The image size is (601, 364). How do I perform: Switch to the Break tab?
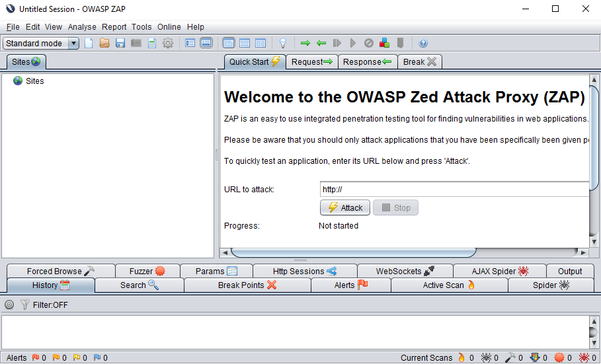click(420, 61)
